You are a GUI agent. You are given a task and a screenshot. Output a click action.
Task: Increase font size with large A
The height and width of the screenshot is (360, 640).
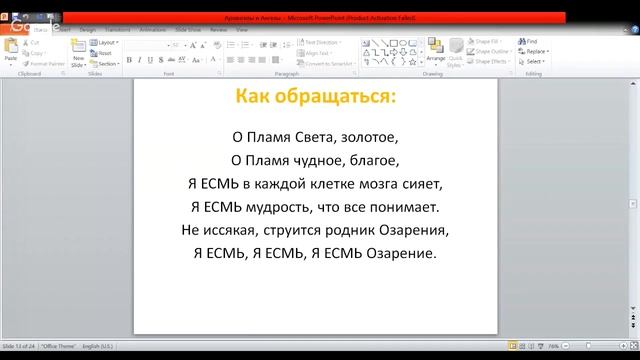pos(193,45)
